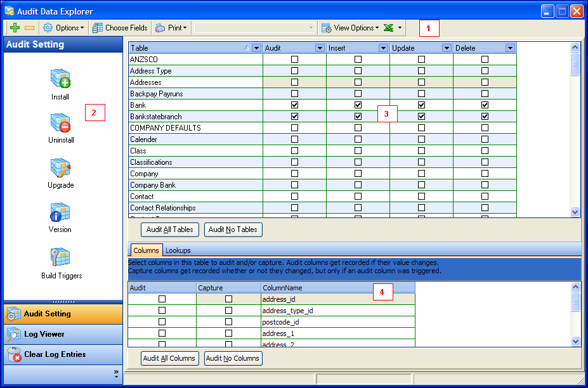
Task: Click the columns grid scrollbar thumb
Action: [x=575, y=302]
